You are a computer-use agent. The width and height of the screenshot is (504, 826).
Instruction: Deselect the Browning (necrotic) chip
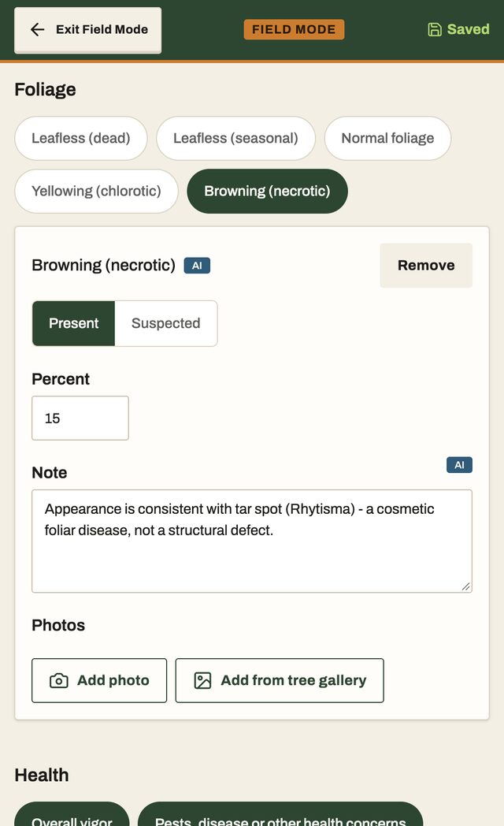267,192
